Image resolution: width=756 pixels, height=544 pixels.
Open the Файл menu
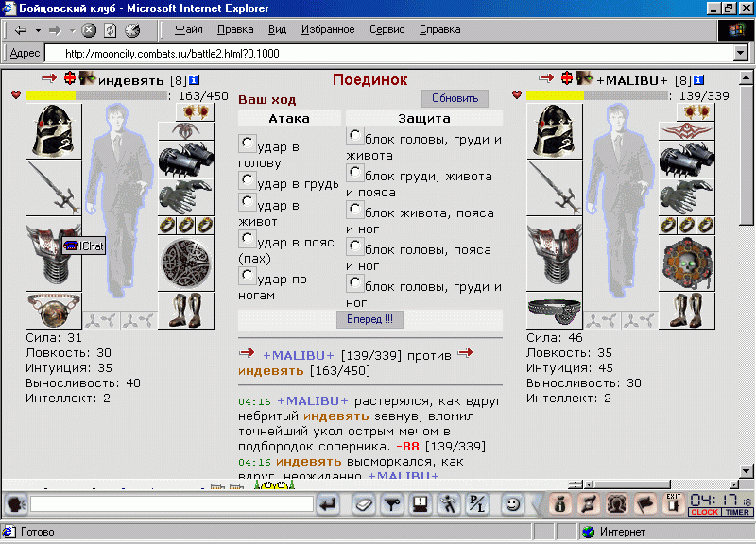(x=188, y=29)
